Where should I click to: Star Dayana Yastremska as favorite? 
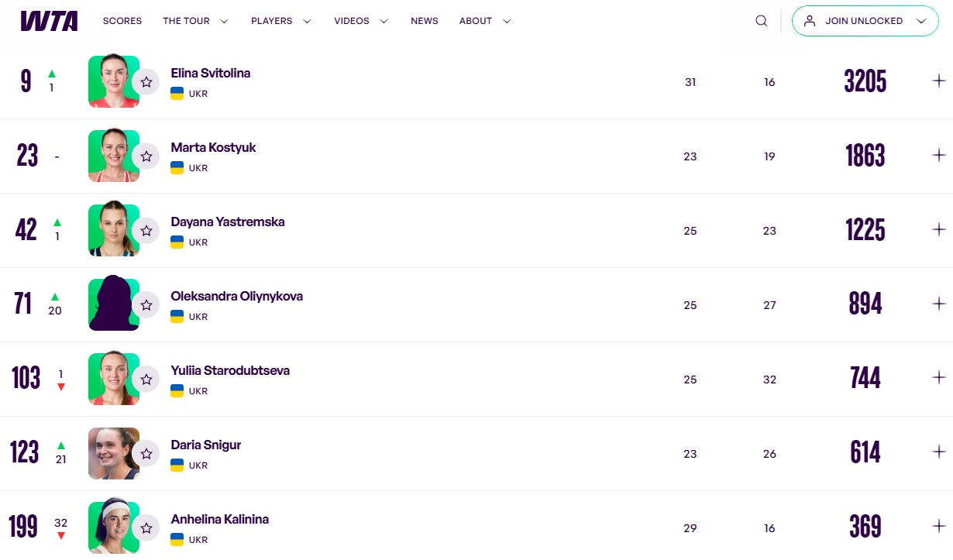coord(146,231)
